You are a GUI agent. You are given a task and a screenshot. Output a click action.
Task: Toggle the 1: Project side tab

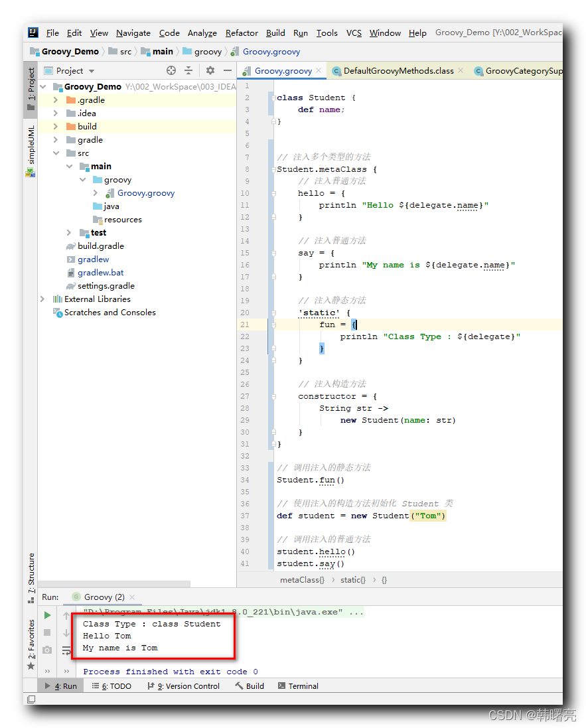tap(31, 88)
